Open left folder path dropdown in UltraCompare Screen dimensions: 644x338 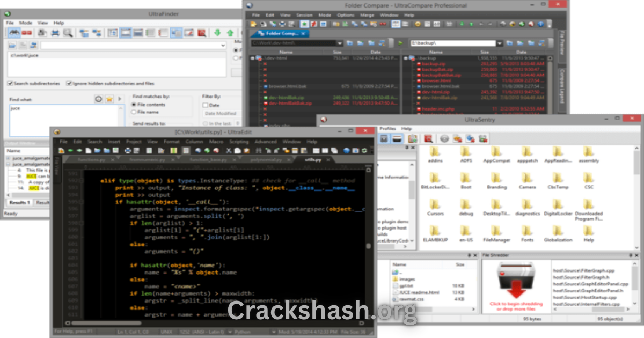click(340, 43)
